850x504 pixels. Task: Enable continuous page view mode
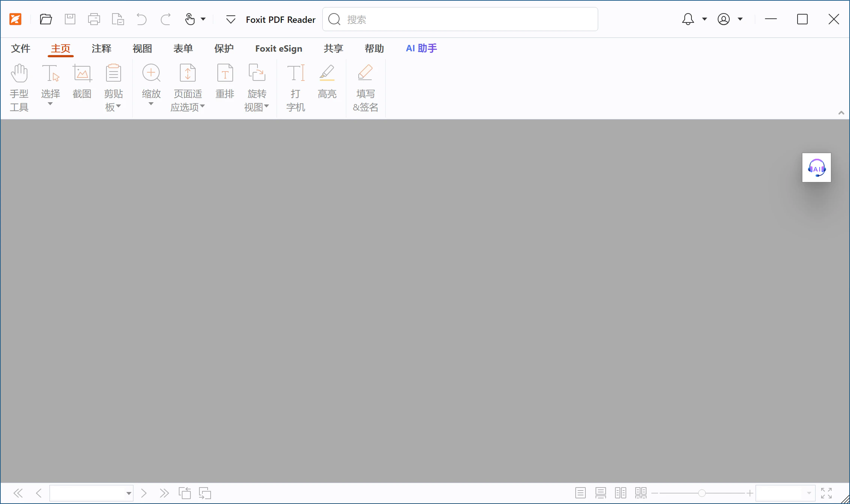coord(601,493)
